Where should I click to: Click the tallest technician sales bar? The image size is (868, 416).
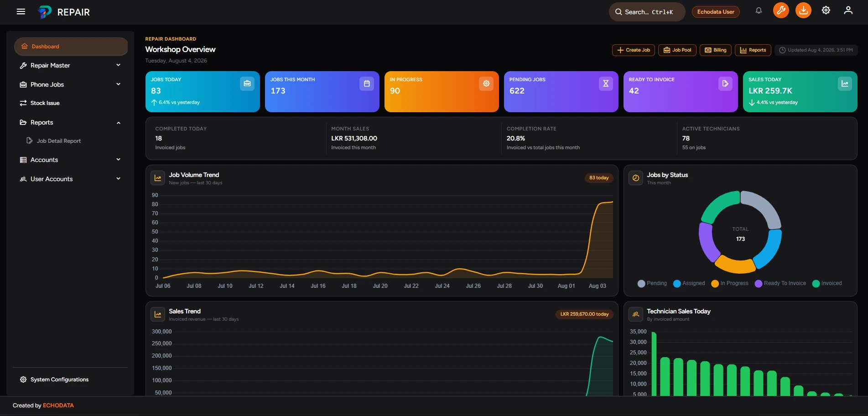pos(654,364)
